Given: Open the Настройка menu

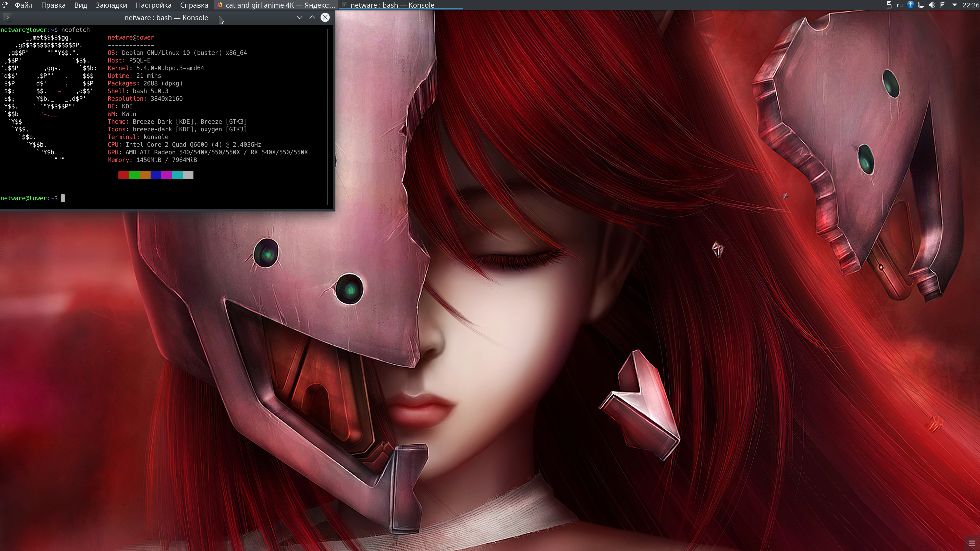Looking at the screenshot, I should tap(153, 5).
